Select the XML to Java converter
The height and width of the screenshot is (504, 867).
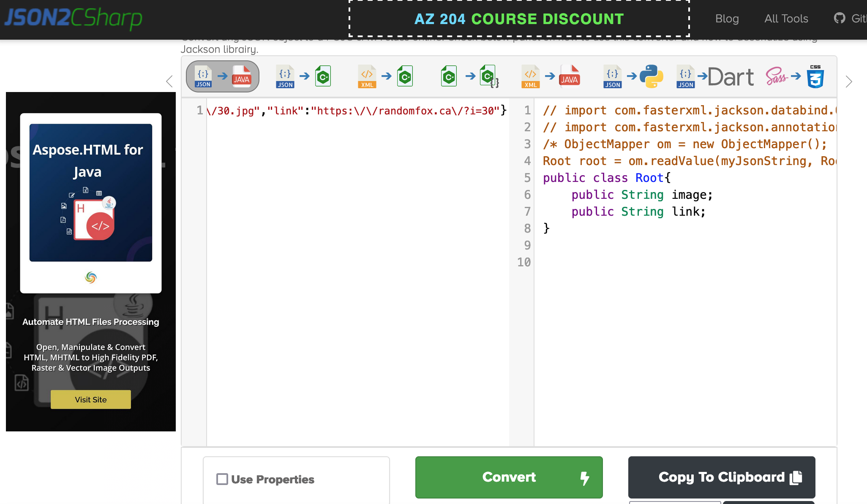[550, 76]
